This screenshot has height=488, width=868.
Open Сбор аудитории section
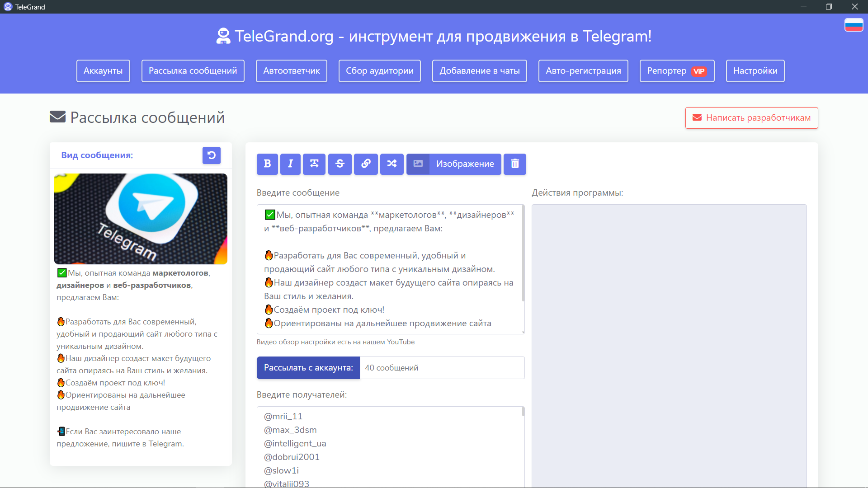(379, 71)
